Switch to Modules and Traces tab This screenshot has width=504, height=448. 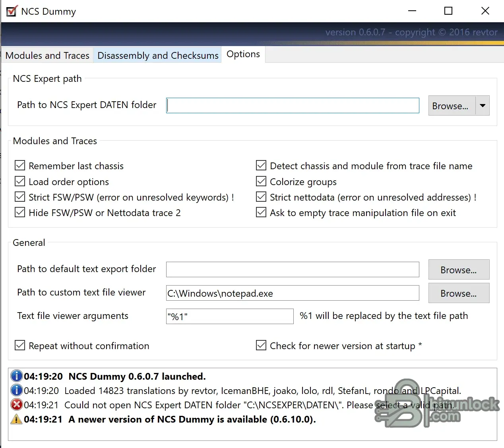click(47, 56)
